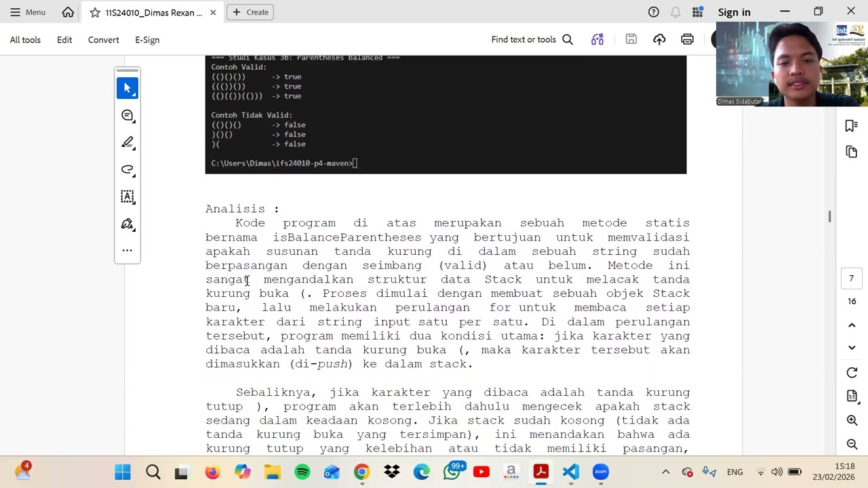868x488 pixels.
Task: Open the Edit menu item
Action: [64, 40]
